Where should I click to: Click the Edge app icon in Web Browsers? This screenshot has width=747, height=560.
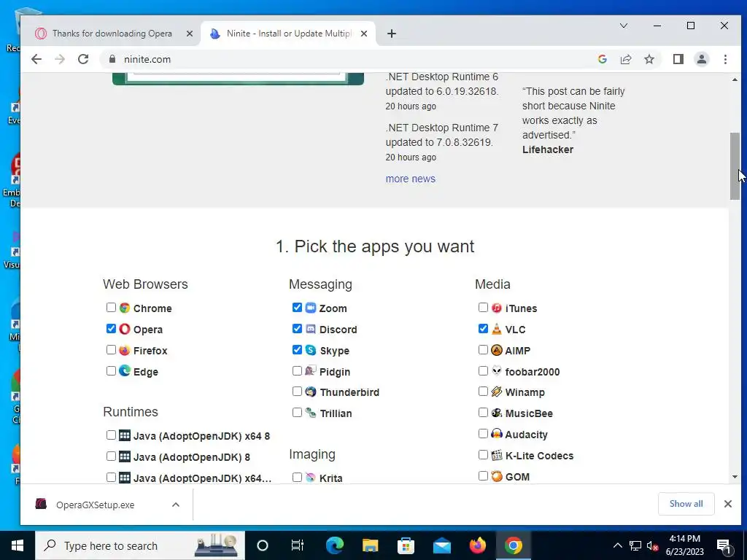(124, 371)
